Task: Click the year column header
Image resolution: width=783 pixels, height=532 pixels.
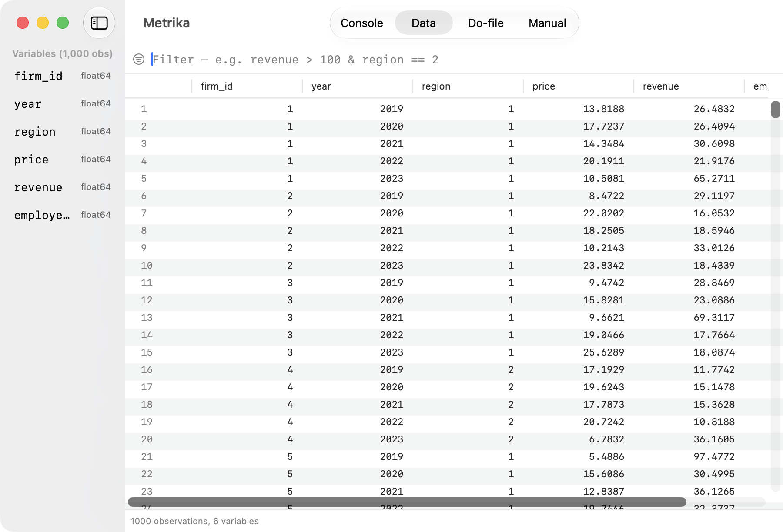Action: click(358, 86)
